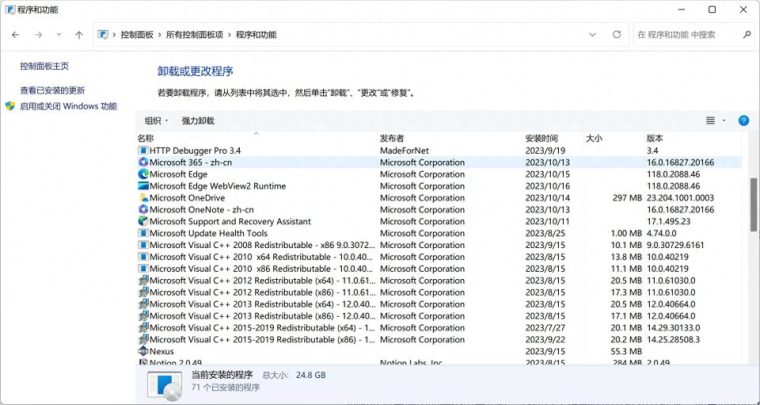The width and height of the screenshot is (760, 405).
Task: Click 强力卸载 toolbar button
Action: point(198,121)
